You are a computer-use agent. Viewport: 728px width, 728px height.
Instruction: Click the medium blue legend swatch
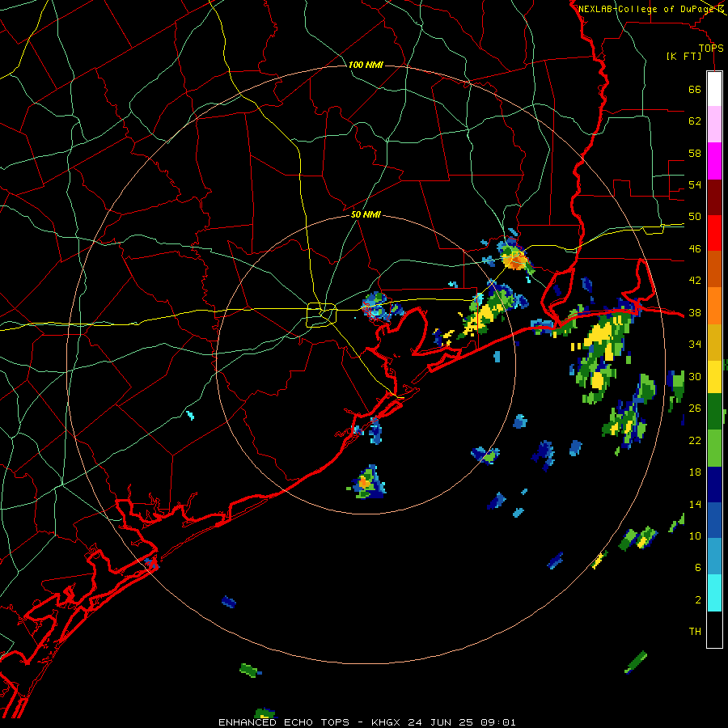coord(714,520)
